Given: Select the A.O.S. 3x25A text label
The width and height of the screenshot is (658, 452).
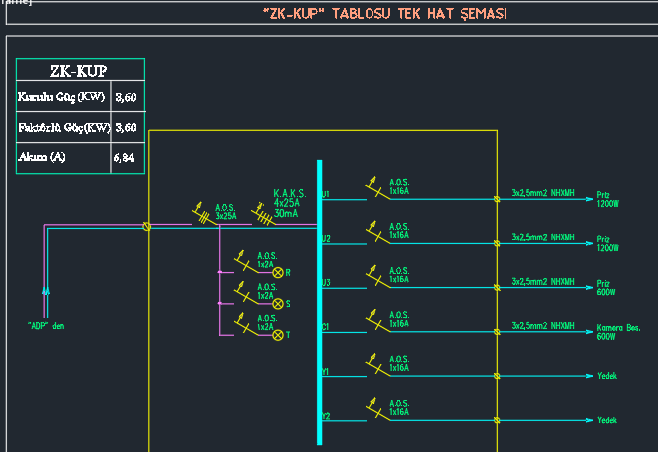Looking at the screenshot, I should (x=226, y=212).
